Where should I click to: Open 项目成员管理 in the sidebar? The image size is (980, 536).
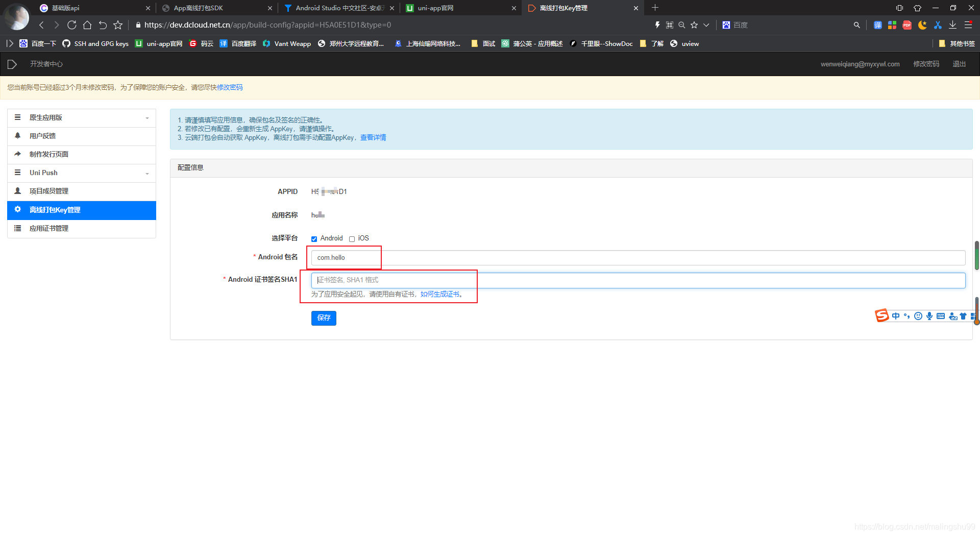point(82,191)
